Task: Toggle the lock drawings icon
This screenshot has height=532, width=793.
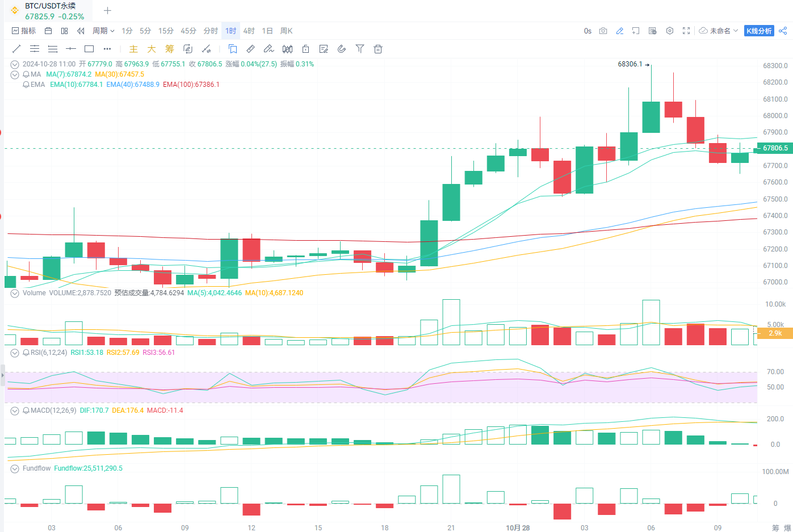Action: 305,49
